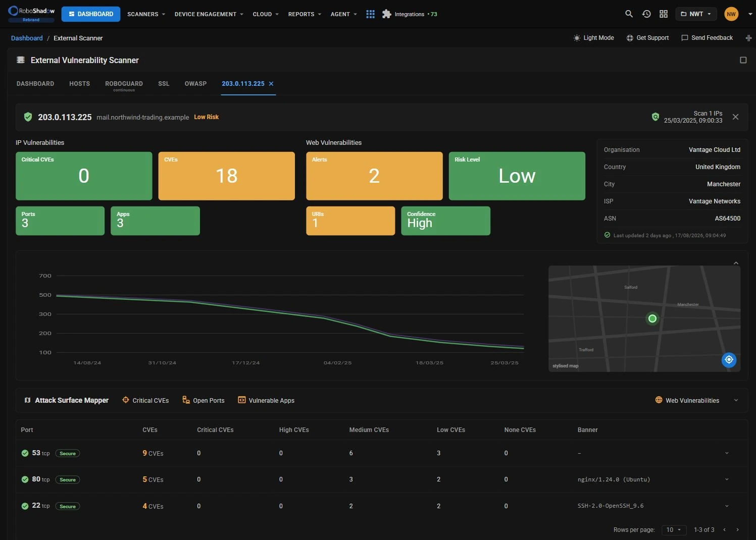Open the Alerts 2 summary card

coord(374,176)
